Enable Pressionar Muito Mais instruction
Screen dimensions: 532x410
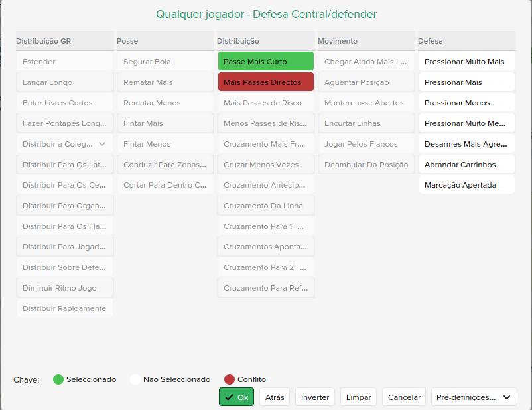point(467,62)
